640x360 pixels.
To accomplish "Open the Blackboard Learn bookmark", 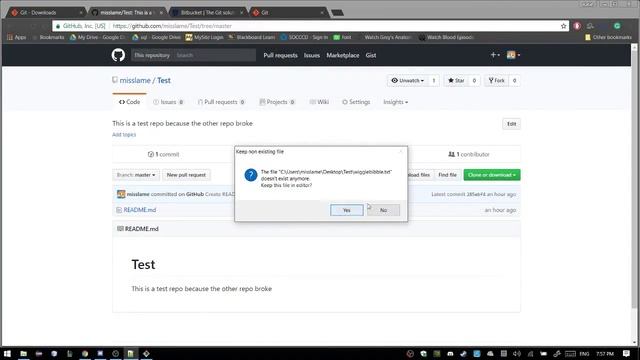I will pyautogui.click(x=251, y=37).
